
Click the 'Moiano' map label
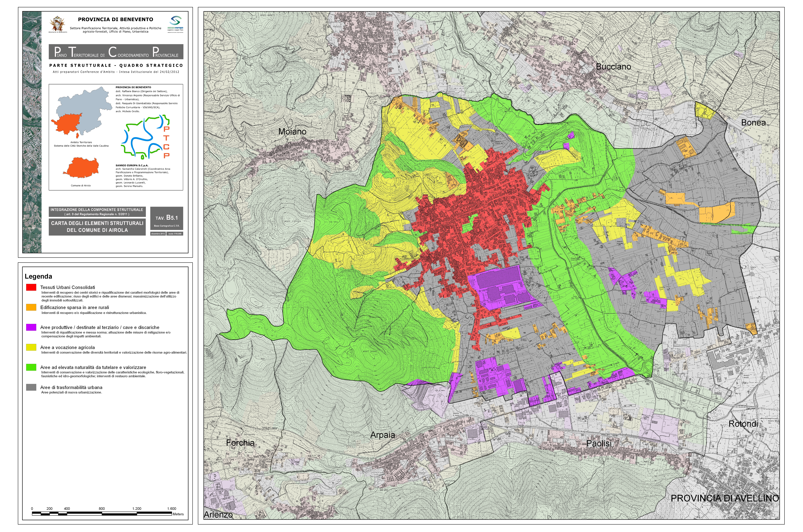[292, 132]
